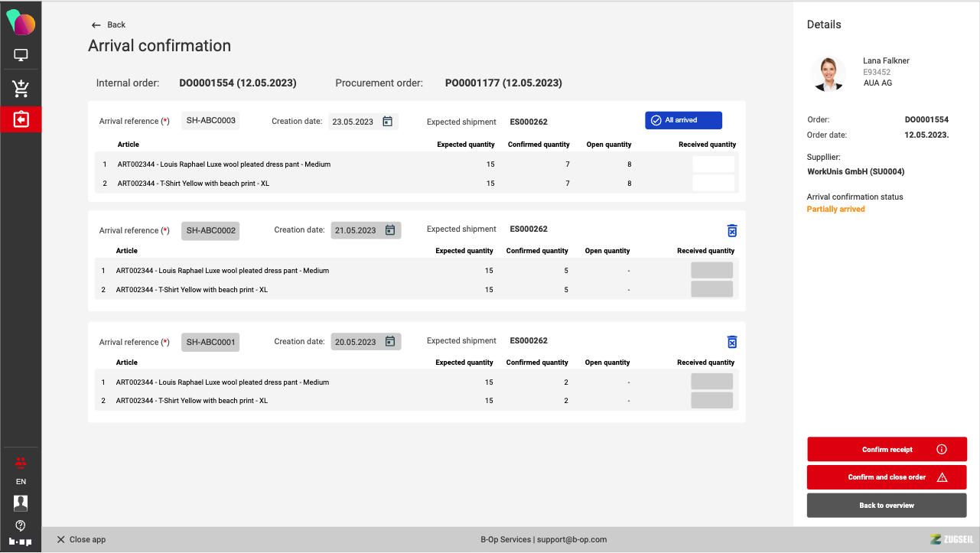Click the red notification icon above EN
This screenshot has height=553, width=980.
pos(21,462)
